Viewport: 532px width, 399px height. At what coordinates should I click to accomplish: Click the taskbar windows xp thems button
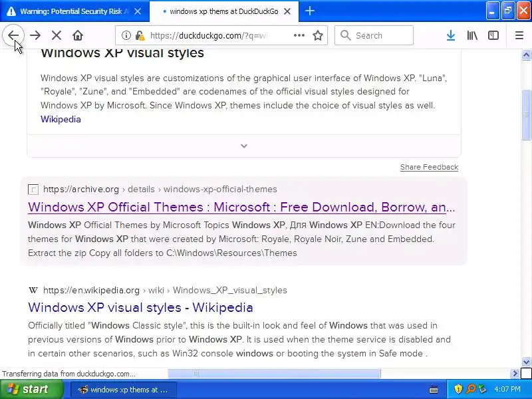pos(124,390)
